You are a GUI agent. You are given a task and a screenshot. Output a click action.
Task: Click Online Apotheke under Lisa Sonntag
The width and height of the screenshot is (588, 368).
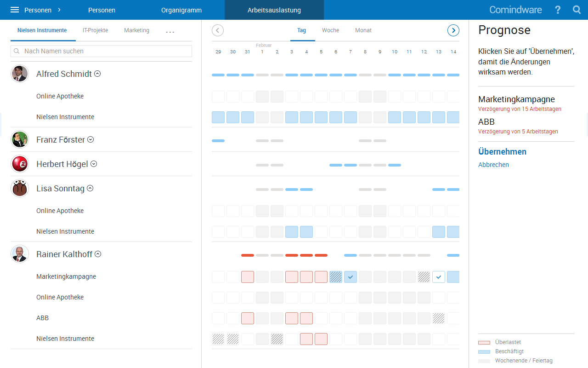[x=60, y=211]
